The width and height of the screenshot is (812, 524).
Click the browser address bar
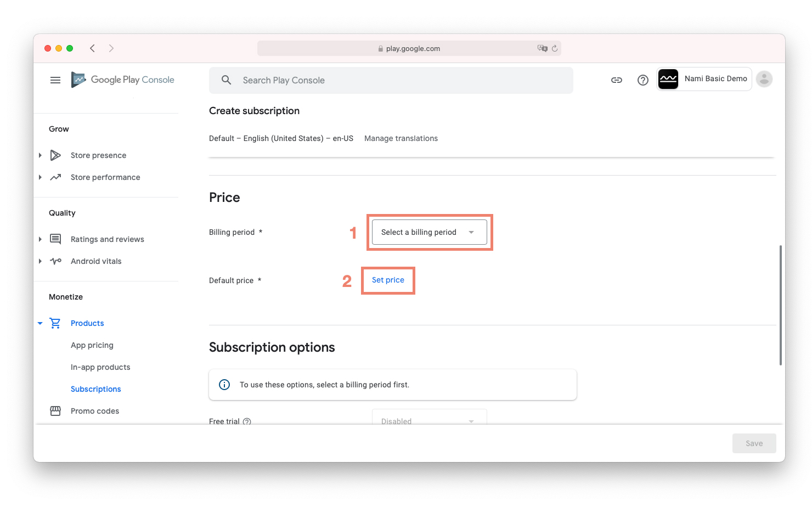(409, 48)
